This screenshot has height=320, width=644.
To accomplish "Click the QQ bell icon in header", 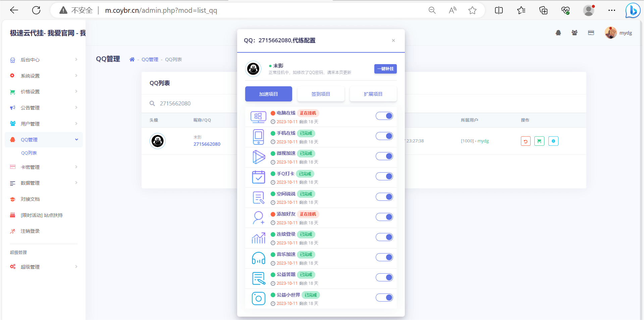I will [558, 33].
